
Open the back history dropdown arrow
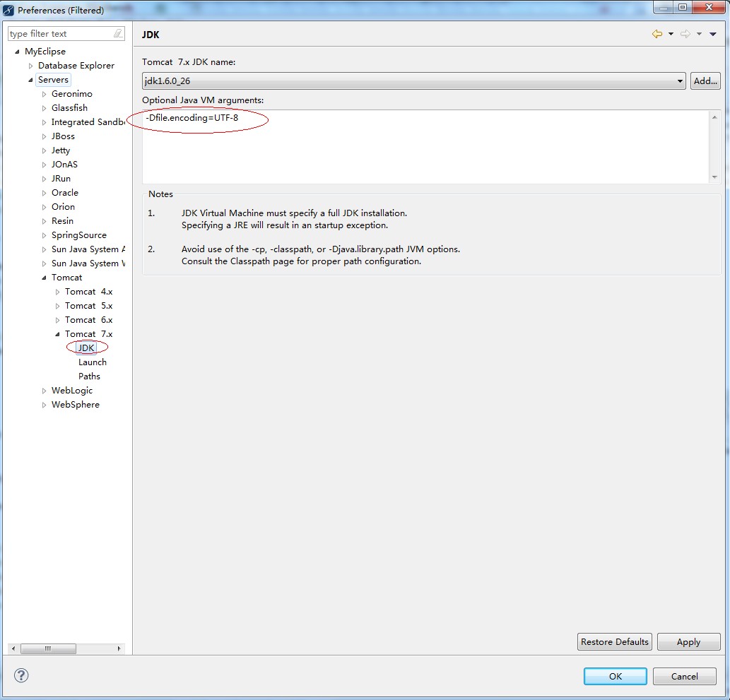671,34
